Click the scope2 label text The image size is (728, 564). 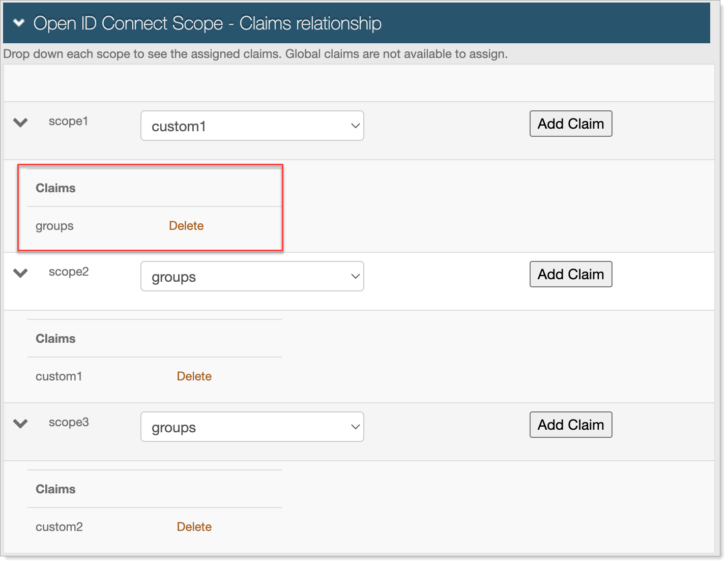click(x=69, y=272)
